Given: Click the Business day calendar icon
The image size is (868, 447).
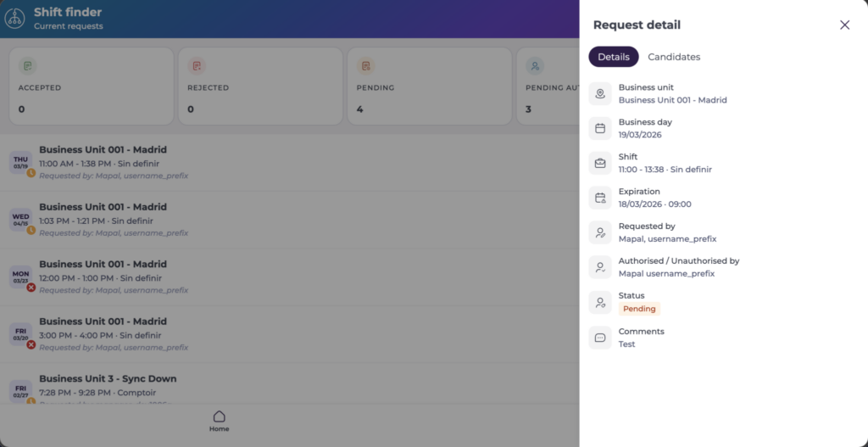Looking at the screenshot, I should [x=600, y=129].
